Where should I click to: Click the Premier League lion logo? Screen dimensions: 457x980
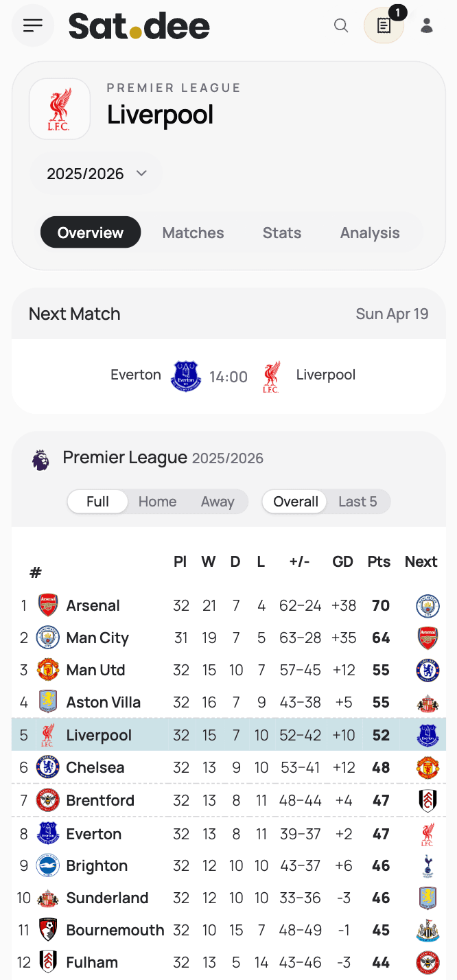[x=40, y=459]
